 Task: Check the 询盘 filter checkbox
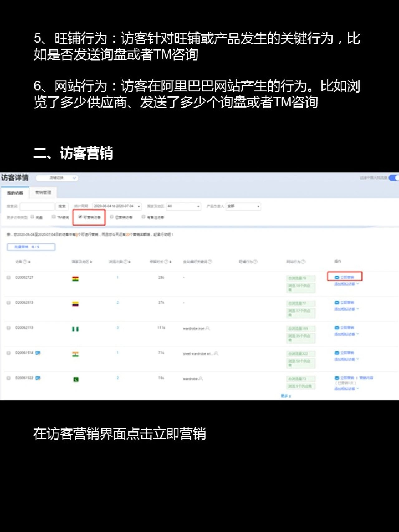(x=32, y=217)
